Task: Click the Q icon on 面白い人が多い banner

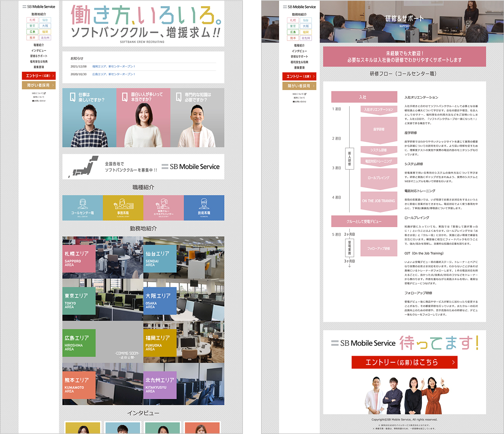Action: pyautogui.click(x=125, y=97)
